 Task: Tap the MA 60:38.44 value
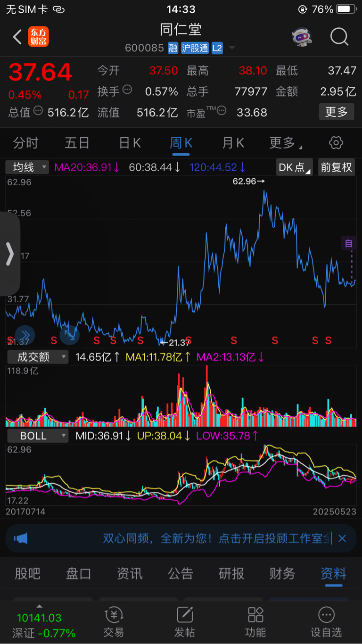155,167
